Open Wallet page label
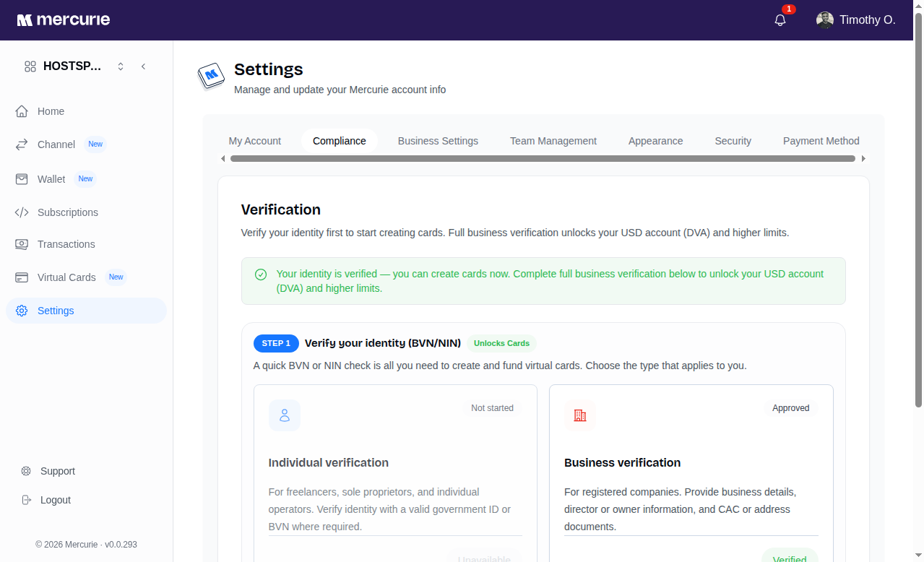This screenshot has height=562, width=924. 51,179
